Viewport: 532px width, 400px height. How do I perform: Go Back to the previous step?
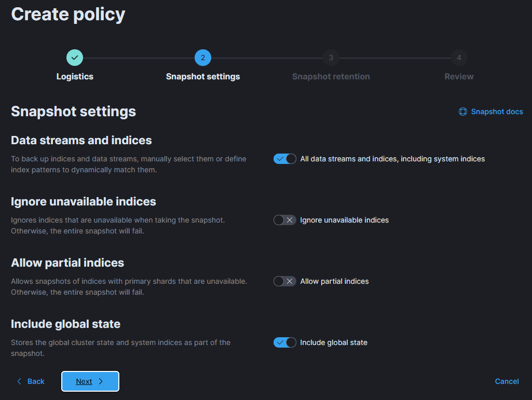(31, 381)
